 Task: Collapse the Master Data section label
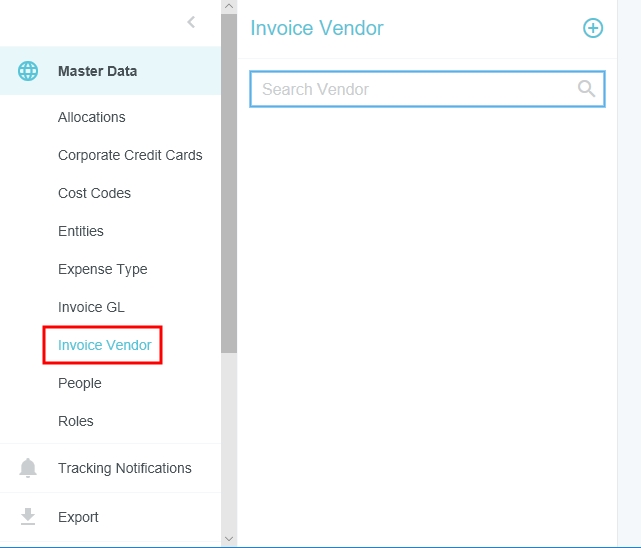point(97,71)
